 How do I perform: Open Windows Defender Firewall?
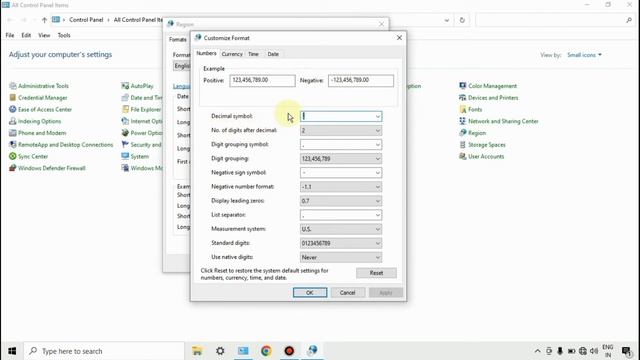point(47,168)
